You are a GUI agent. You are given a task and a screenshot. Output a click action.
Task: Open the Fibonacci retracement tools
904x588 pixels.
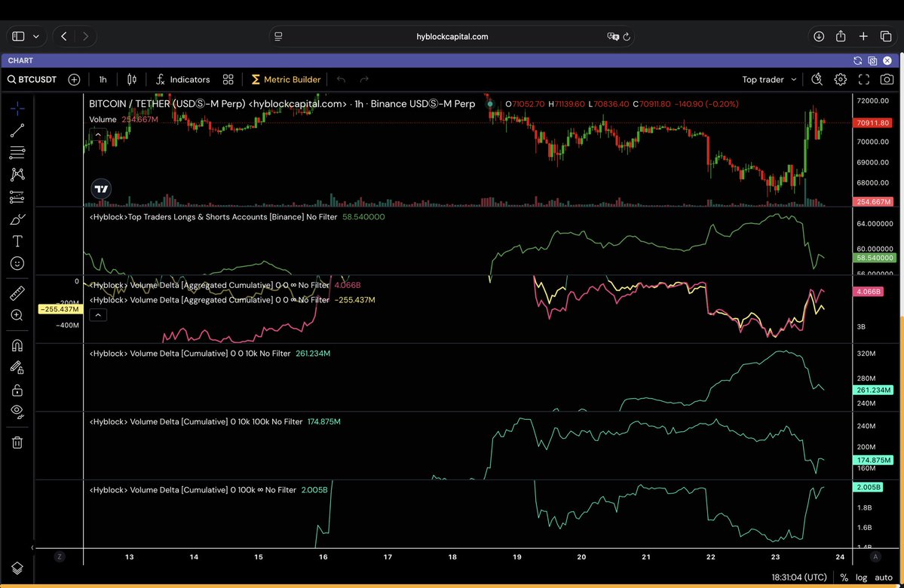point(17,153)
